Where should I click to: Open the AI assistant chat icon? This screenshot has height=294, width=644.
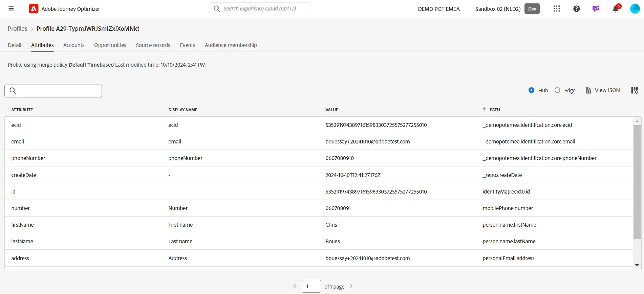pos(596,9)
